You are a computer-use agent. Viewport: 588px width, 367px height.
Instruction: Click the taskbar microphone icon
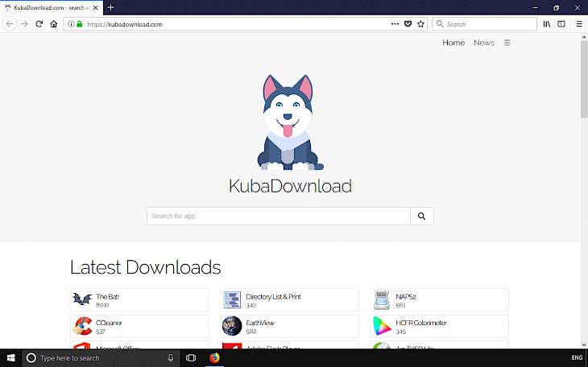point(170,358)
